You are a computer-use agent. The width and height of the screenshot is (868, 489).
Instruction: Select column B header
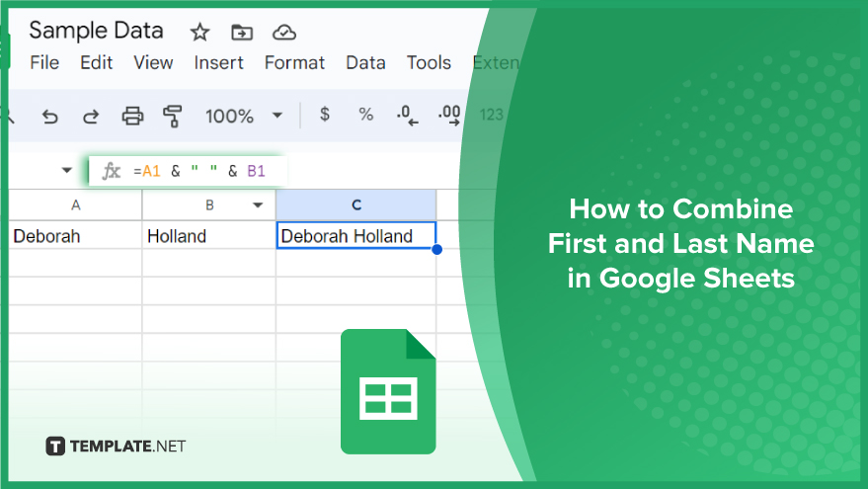pos(208,204)
